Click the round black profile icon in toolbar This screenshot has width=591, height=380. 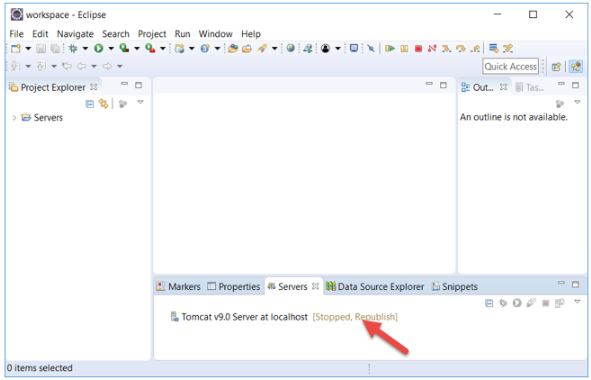[x=326, y=48]
